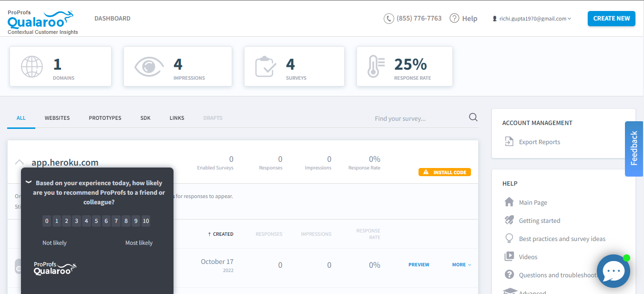
Task: Open the Main Page help link
Action: pyautogui.click(x=533, y=202)
